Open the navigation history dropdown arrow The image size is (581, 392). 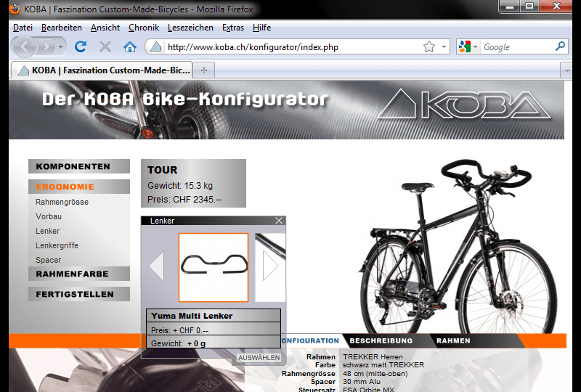point(60,46)
